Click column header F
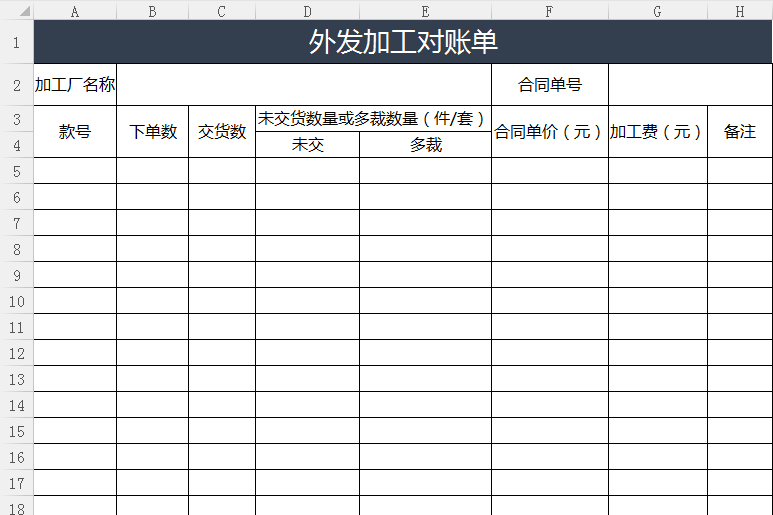The image size is (773, 515). click(549, 11)
